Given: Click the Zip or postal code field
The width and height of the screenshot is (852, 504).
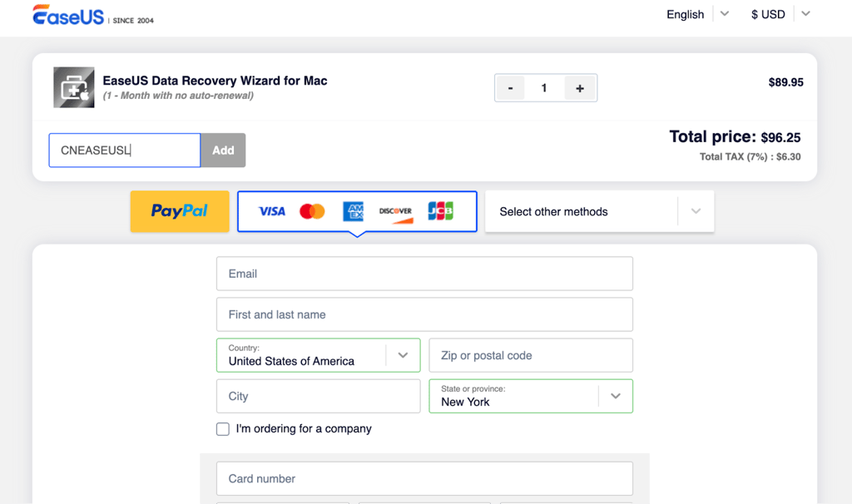Looking at the screenshot, I should coord(531,355).
